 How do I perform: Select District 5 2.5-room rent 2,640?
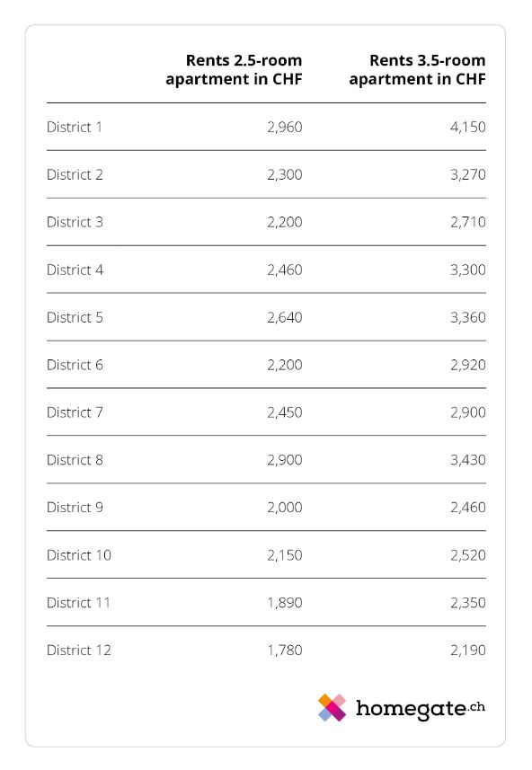pos(285,317)
